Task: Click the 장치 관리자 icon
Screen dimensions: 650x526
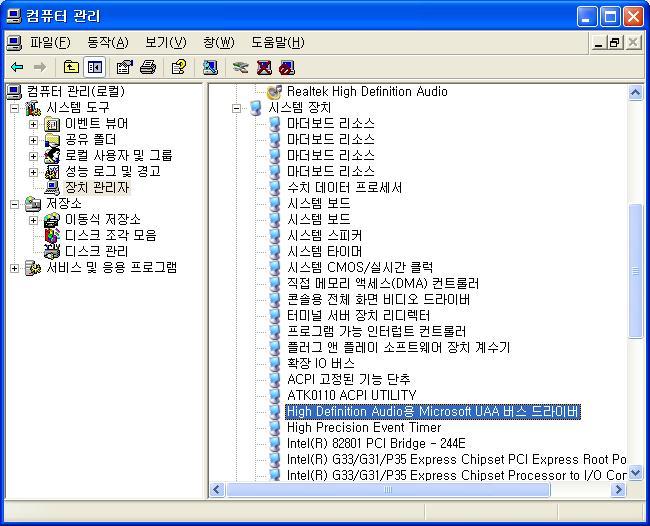Action: (52, 188)
